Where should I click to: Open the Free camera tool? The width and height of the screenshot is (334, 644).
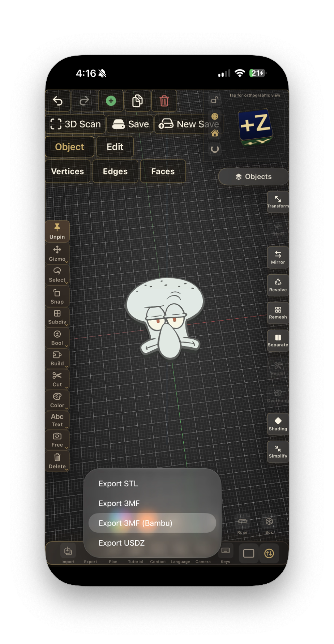point(57,440)
